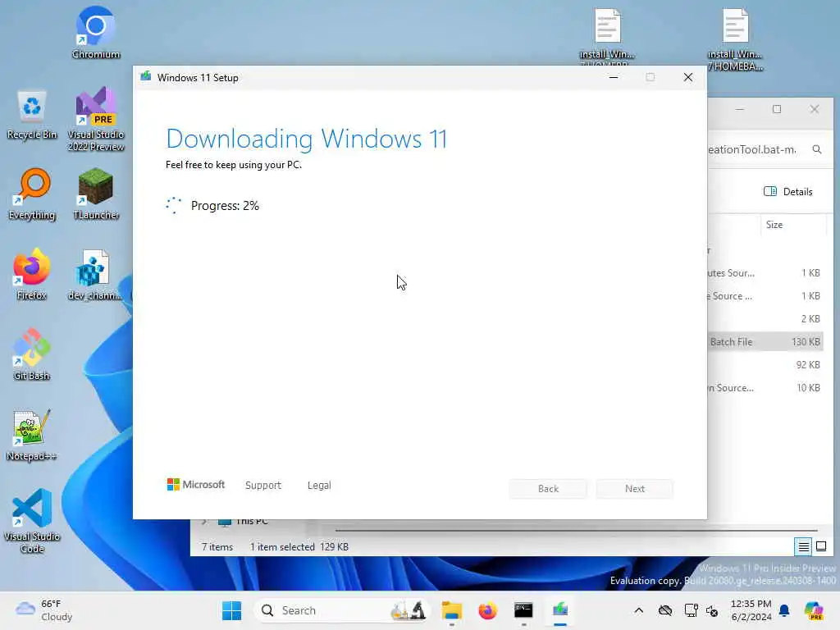Launch Visual Studio 2022 Preview shortcut

tap(96, 119)
